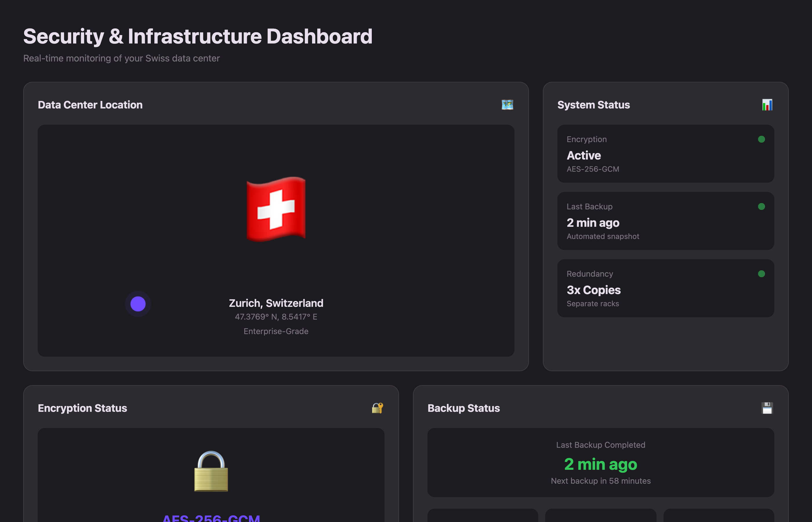Image resolution: width=812 pixels, height=522 pixels.
Task: Click the green 2 min ago text
Action: [600, 465]
